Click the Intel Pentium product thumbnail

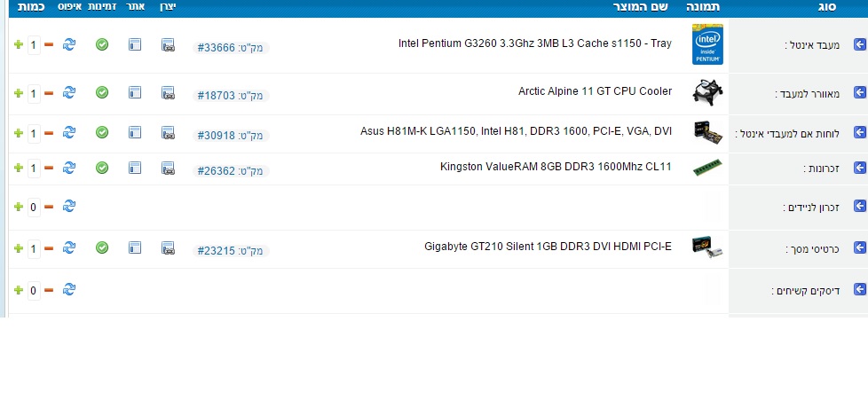pos(707,44)
